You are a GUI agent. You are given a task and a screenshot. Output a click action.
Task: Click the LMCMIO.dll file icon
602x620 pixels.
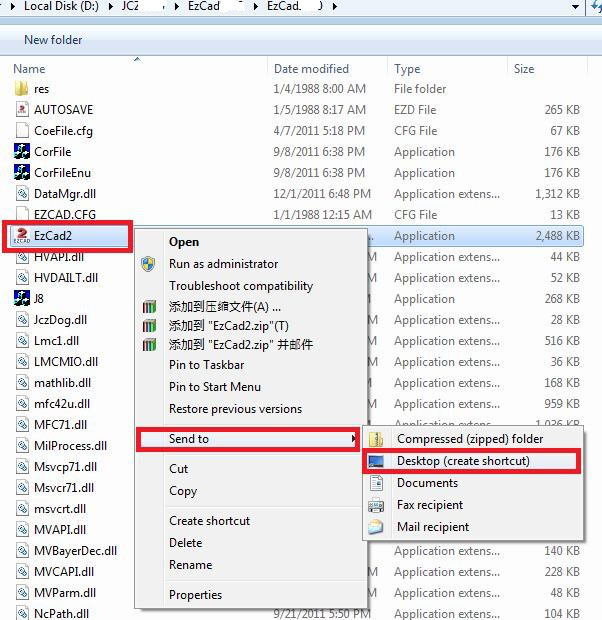(x=22, y=361)
